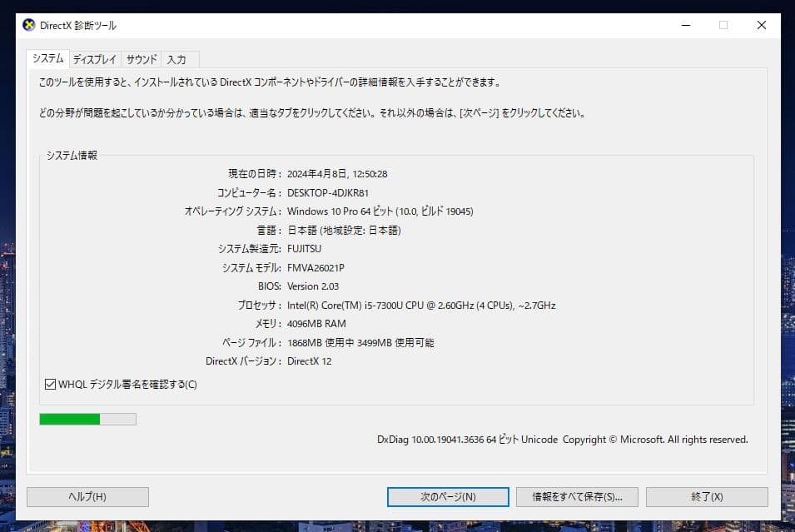
Task: Click the DirectX バージョン label
Action: [x=243, y=361]
